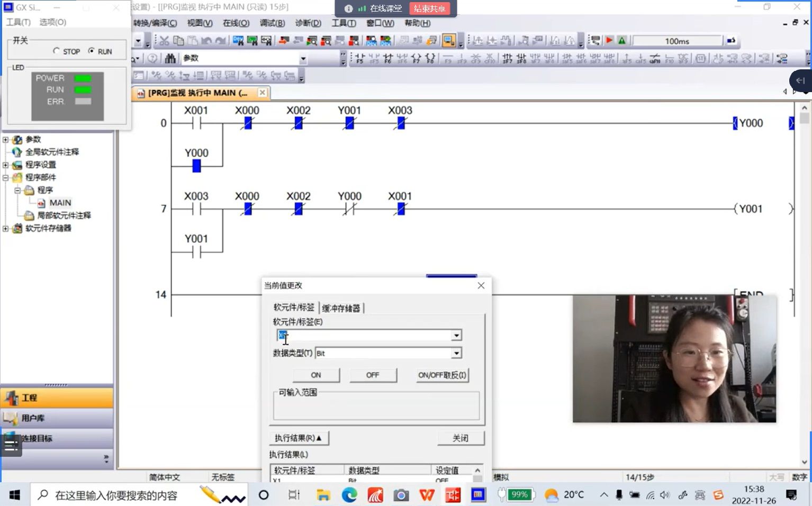
Task: Click the binoculars find device icon
Action: (170, 58)
